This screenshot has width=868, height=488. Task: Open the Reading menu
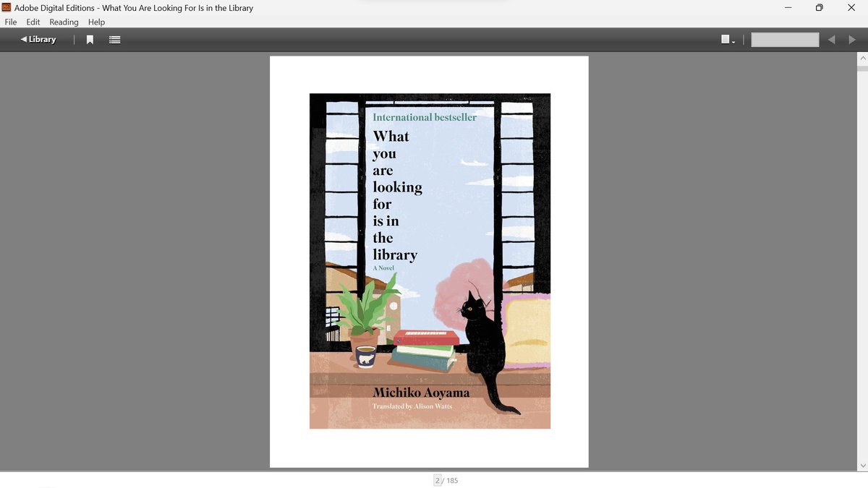click(64, 22)
